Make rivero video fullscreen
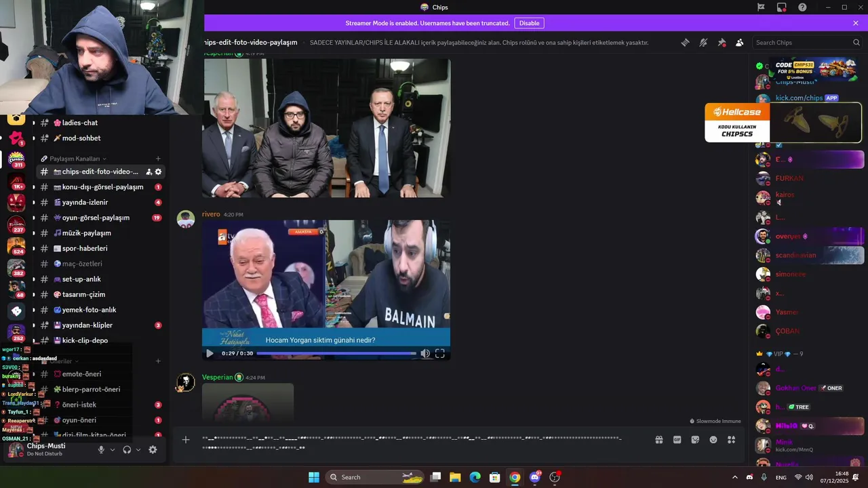868x488 pixels. 439,353
